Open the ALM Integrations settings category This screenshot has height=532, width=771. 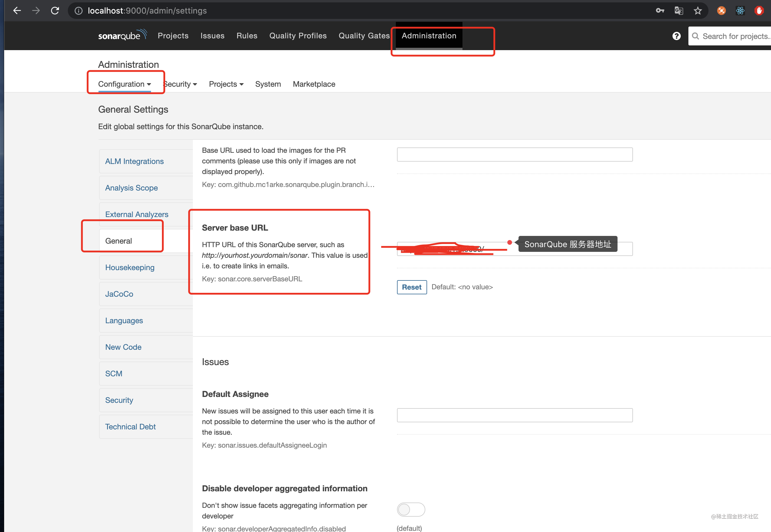point(134,161)
